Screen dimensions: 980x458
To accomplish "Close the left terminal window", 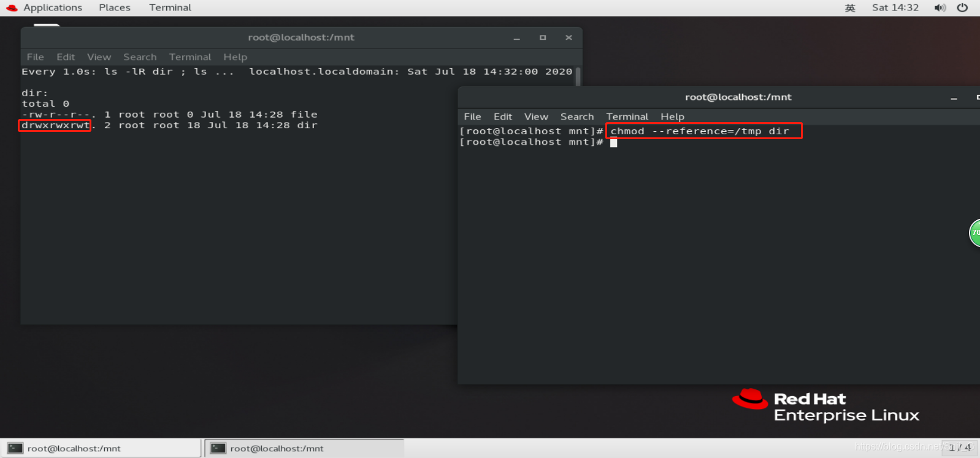I will tap(569, 37).
